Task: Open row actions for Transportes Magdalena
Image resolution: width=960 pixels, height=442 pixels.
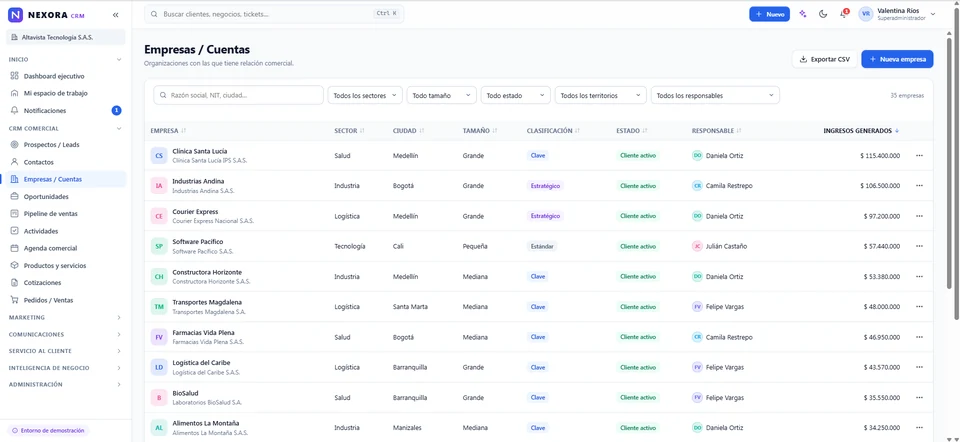Action: pos(919,307)
